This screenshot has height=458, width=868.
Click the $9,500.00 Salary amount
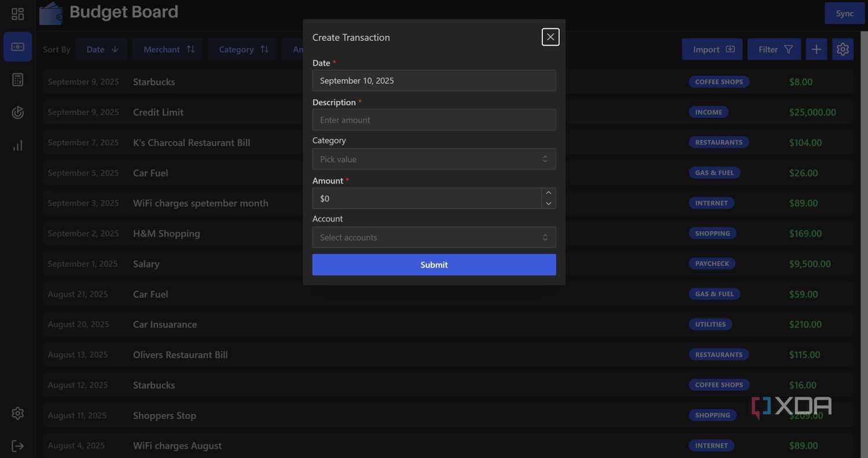[x=810, y=264]
